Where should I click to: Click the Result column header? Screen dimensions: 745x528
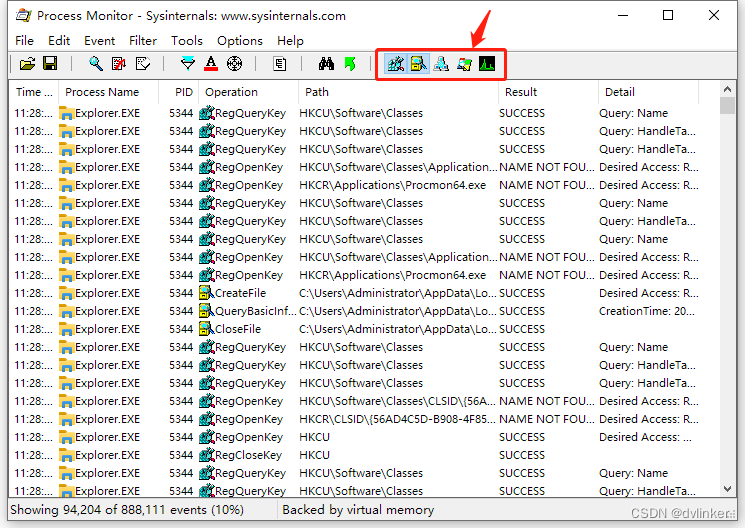coord(548,92)
